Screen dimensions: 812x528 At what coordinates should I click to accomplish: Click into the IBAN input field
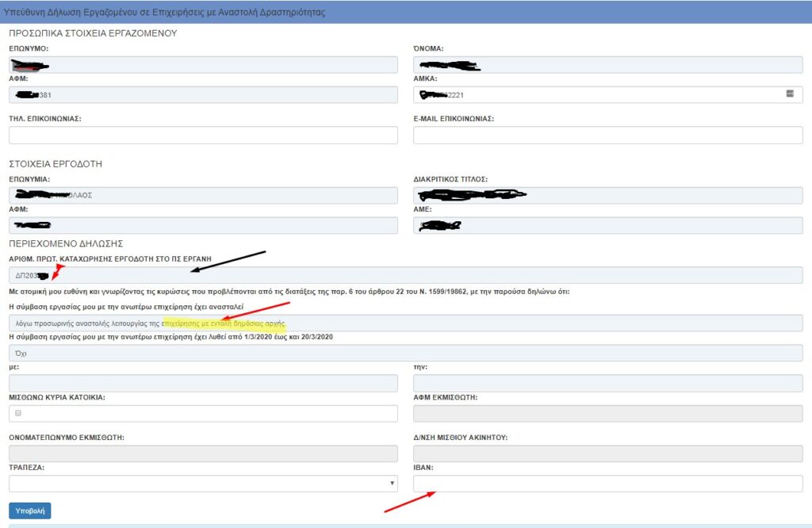[607, 484]
